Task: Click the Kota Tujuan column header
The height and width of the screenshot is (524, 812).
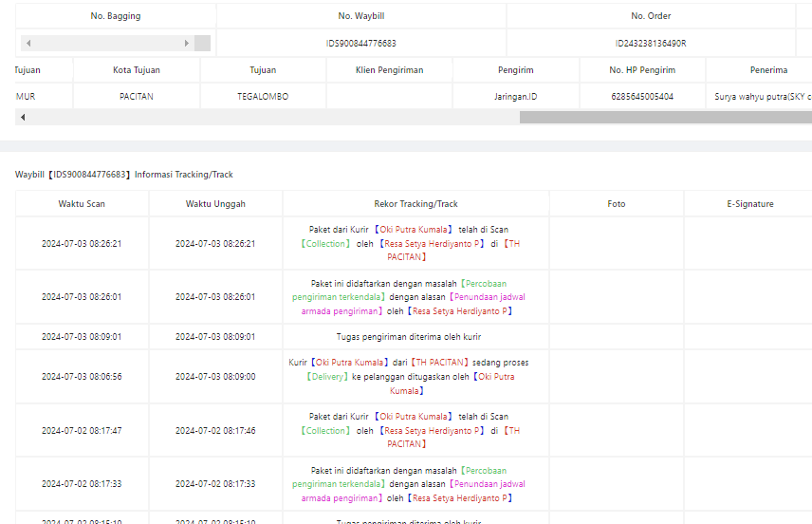Action: 137,70
